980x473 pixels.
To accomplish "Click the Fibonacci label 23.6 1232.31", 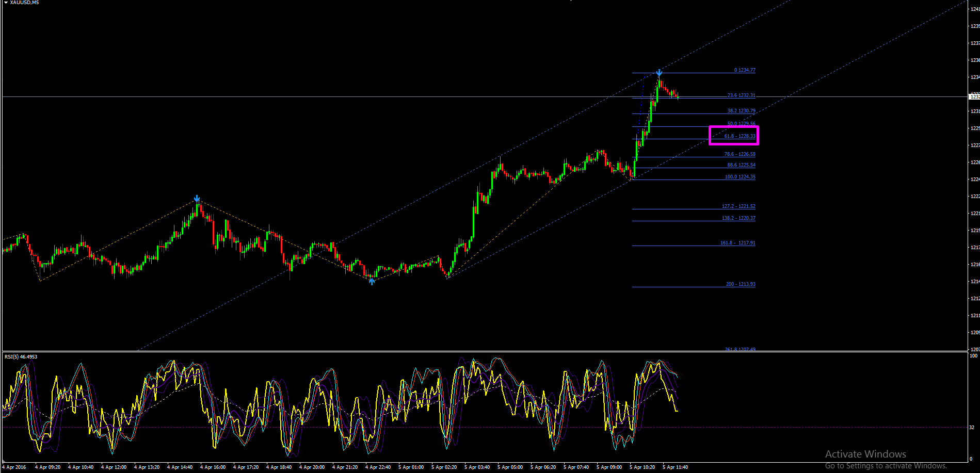I will pyautogui.click(x=741, y=95).
